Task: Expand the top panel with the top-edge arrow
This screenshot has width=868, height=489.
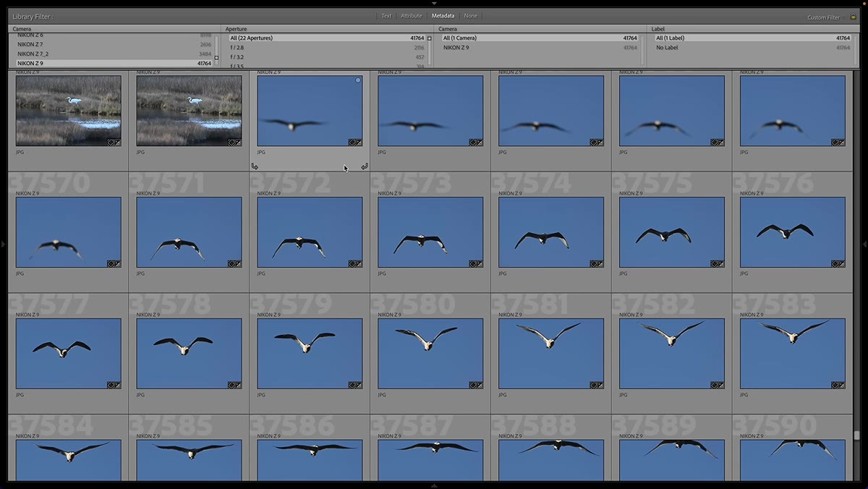Action: point(434,4)
